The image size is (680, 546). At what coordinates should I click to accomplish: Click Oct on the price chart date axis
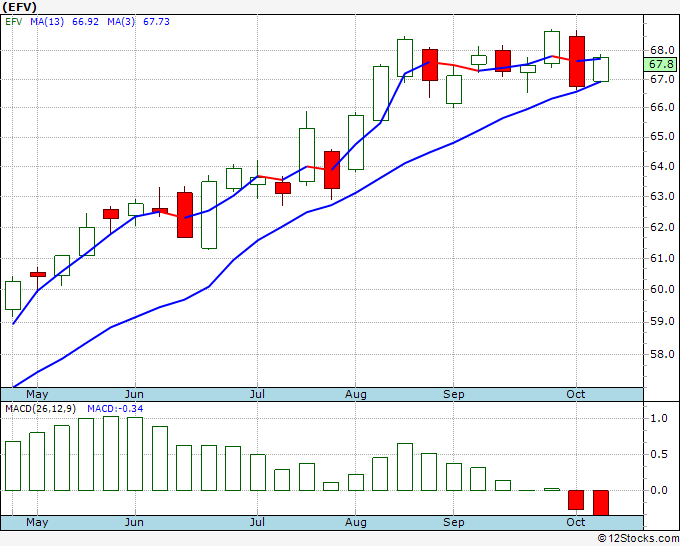coord(575,394)
